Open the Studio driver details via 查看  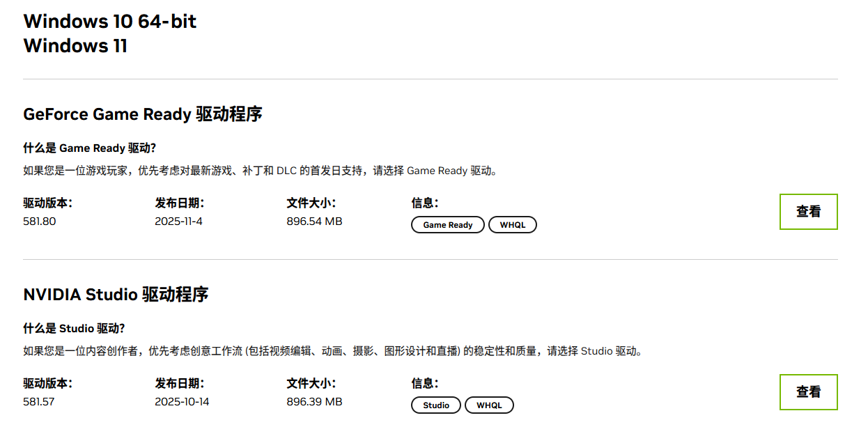coord(808,392)
